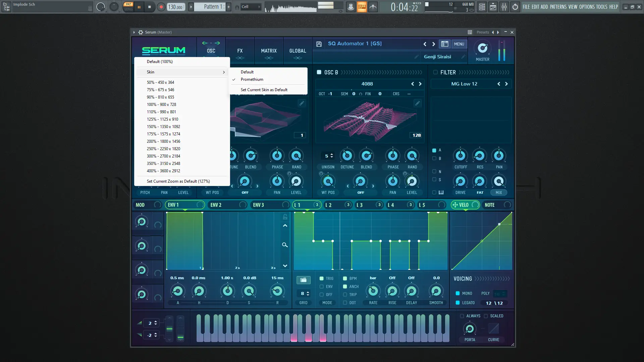Toggle LEGATO in the Voicing panel
This screenshot has width=644, height=362.
pos(458,302)
